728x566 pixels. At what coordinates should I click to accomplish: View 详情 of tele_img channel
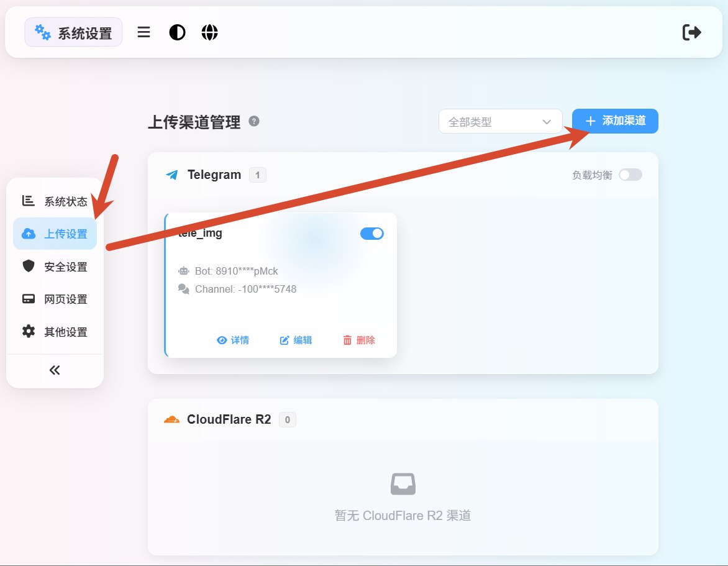coord(233,340)
